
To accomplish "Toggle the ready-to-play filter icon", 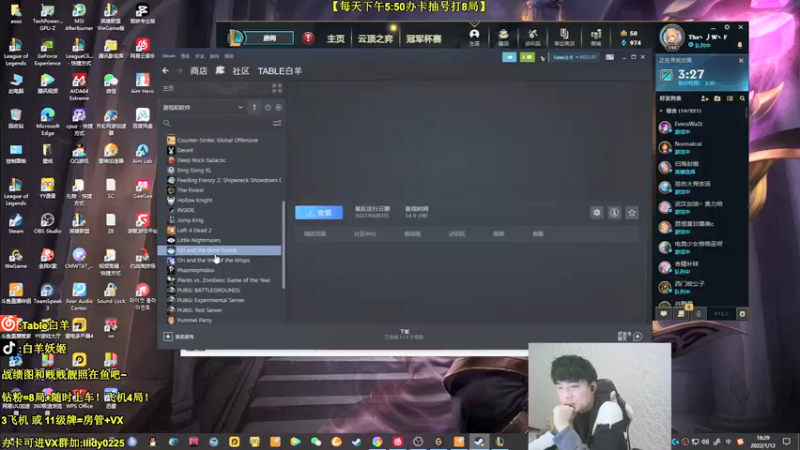I will pyautogui.click(x=279, y=108).
